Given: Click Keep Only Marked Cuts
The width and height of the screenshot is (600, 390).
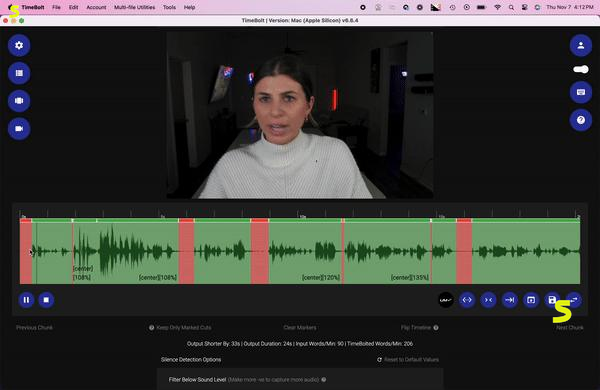Looking at the screenshot, I should pos(184,328).
